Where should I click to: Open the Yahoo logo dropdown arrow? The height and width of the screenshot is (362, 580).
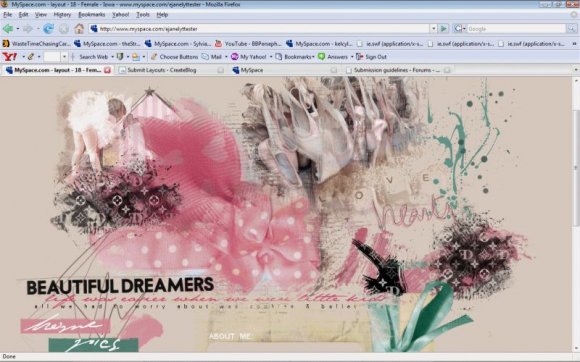click(23, 57)
